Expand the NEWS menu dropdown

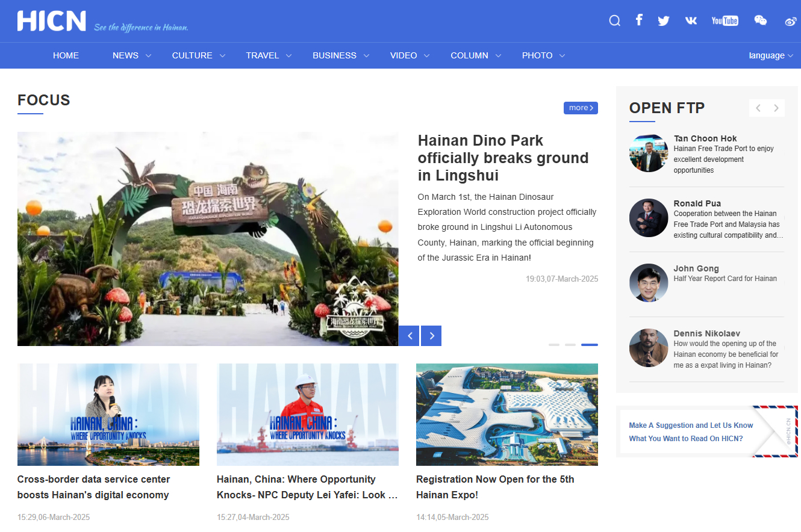click(132, 55)
